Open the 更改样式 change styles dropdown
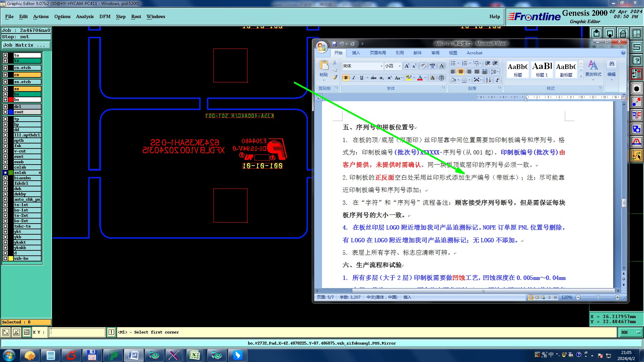 [x=593, y=71]
